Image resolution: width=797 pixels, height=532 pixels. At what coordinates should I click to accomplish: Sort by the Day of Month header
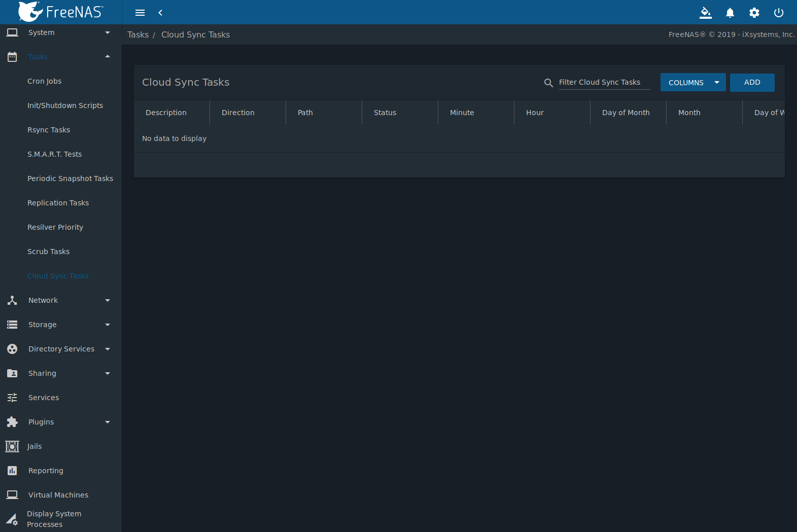[x=626, y=113]
